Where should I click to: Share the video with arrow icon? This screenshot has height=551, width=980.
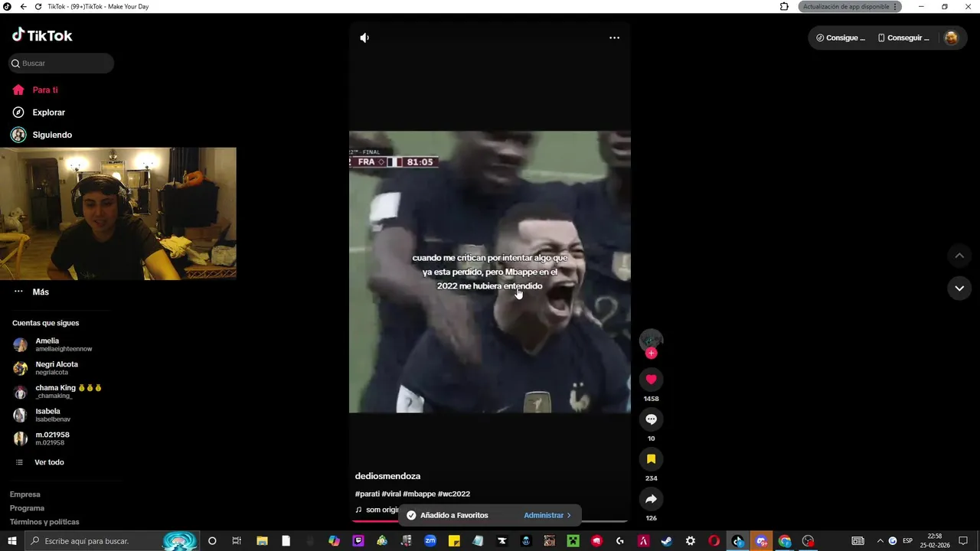[x=651, y=499]
